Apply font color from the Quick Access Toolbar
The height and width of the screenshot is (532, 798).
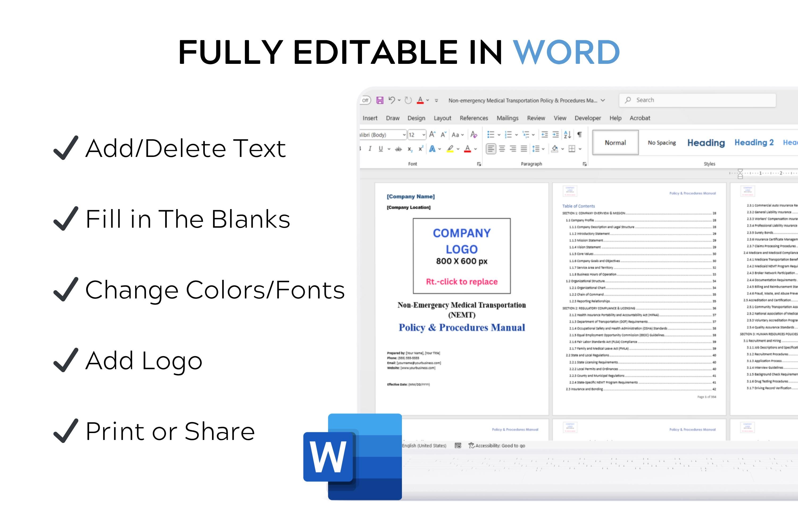pos(420,100)
